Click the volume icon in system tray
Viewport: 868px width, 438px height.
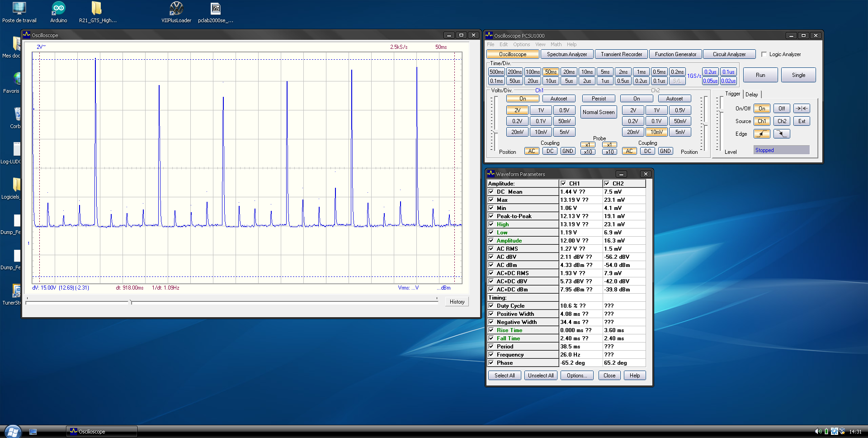click(818, 432)
